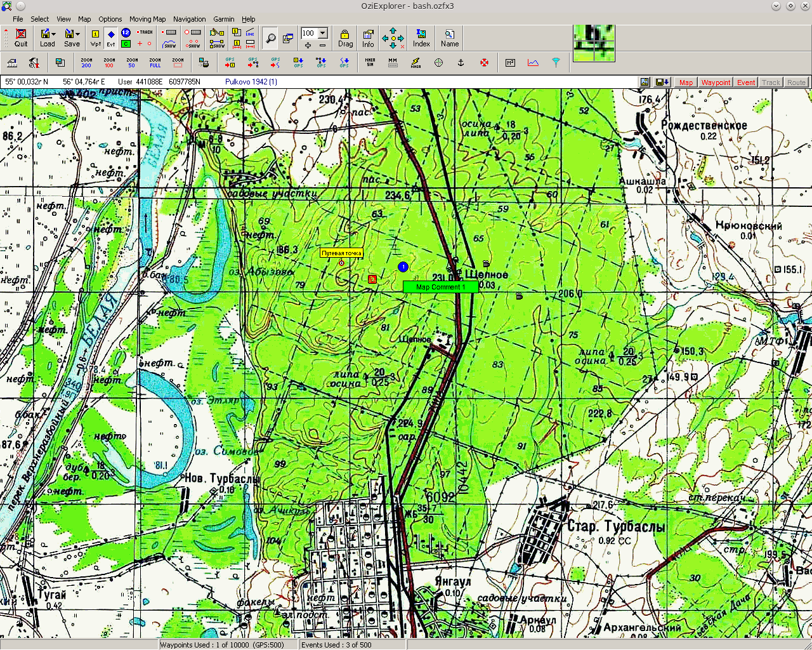
Task: Click the Name search icon
Action: click(x=450, y=37)
